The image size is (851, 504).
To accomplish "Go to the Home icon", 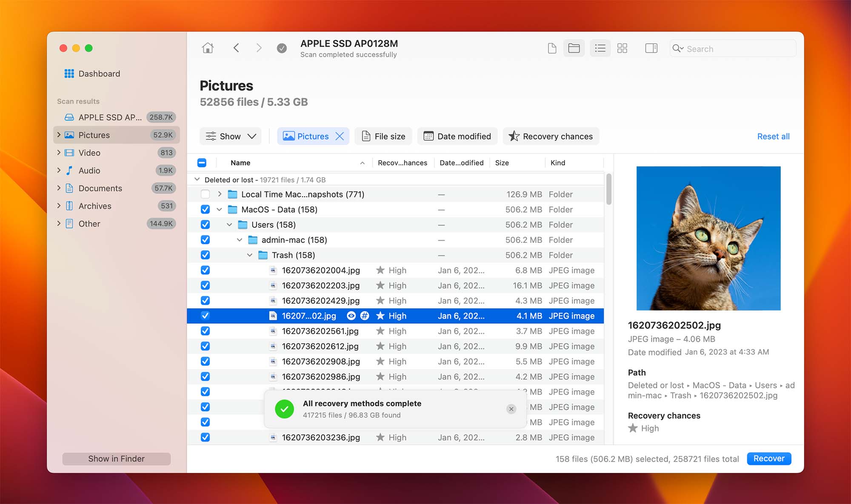I will tap(208, 48).
